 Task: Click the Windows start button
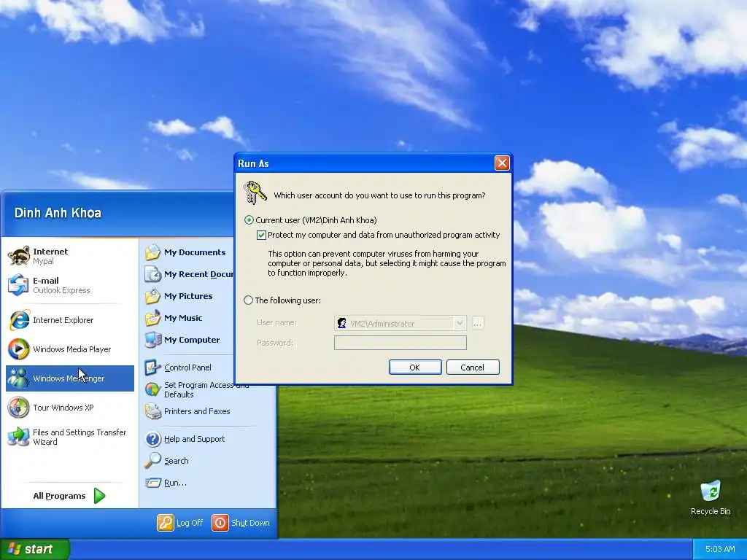(x=35, y=549)
